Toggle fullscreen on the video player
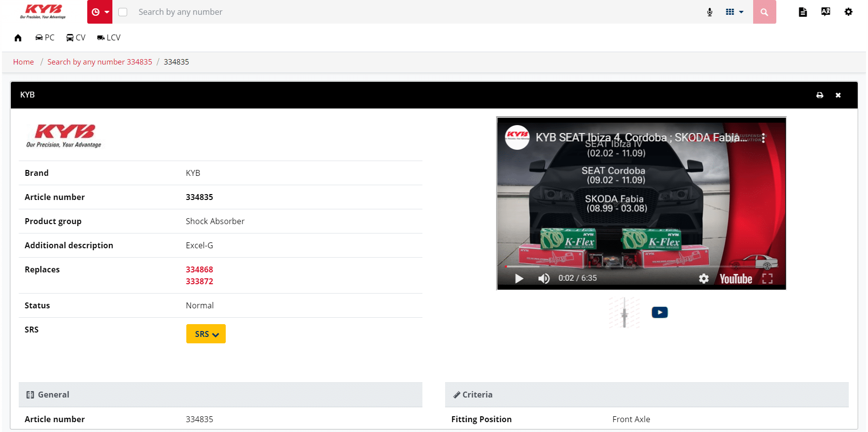 (767, 278)
